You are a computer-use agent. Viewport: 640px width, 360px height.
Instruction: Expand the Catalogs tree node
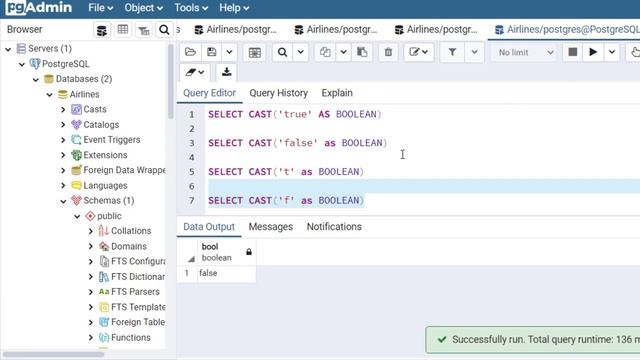63,125
